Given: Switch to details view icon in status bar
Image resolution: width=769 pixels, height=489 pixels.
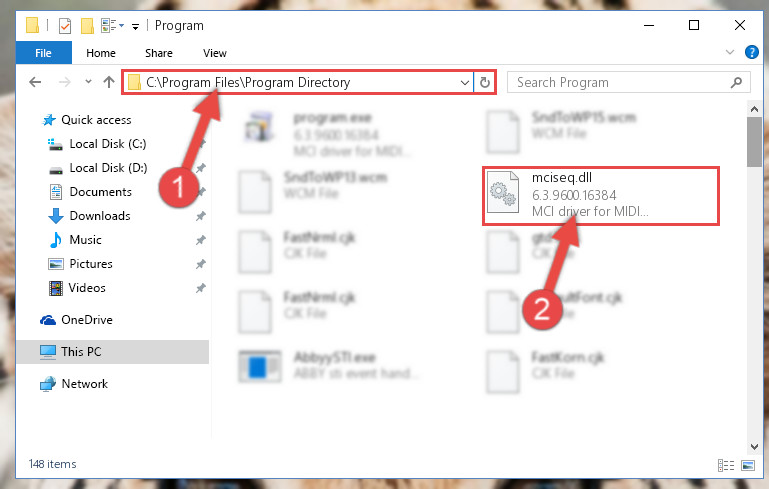Looking at the screenshot, I should coord(726,465).
